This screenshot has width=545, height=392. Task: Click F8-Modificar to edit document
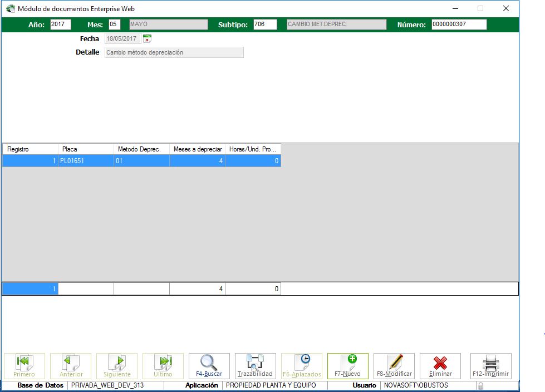[394, 366]
